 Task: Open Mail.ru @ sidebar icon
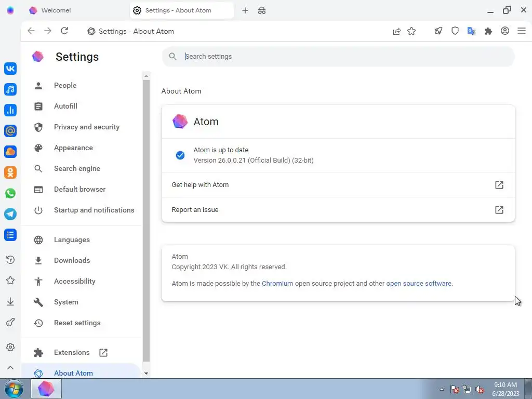click(10, 130)
